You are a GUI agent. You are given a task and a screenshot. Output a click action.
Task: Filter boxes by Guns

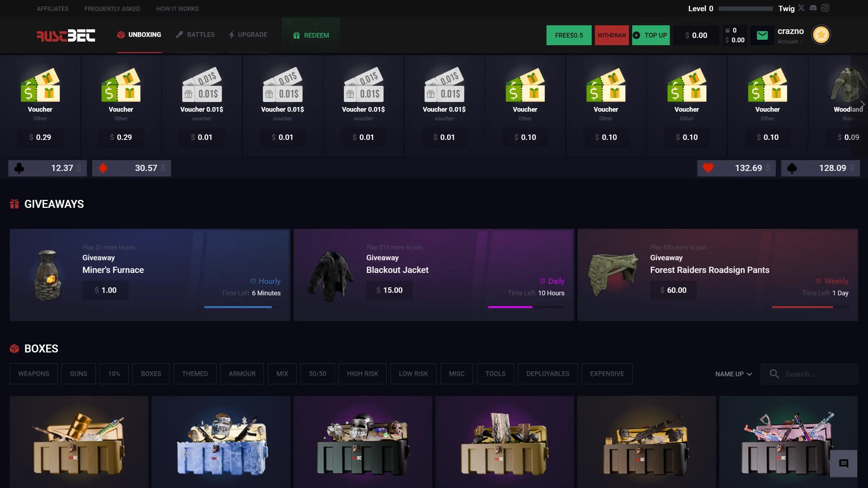pos(78,374)
